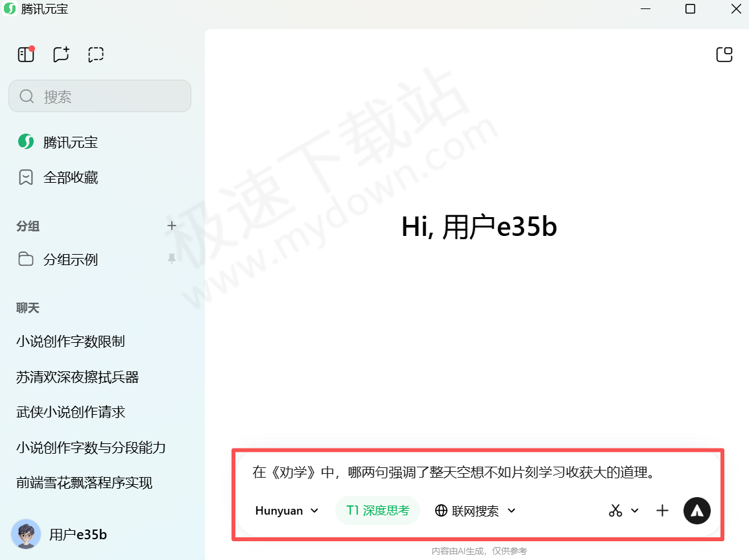Toggle 联网搜索 web search

(469, 511)
